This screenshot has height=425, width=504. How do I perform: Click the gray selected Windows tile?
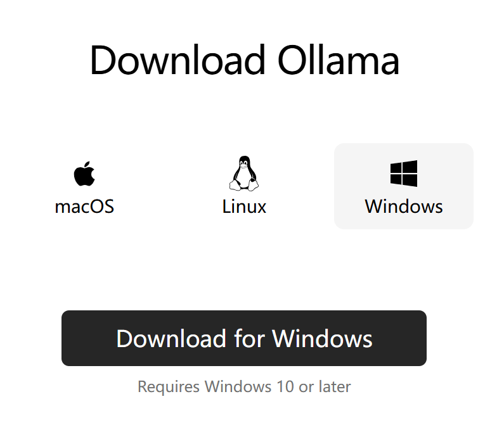[404, 186]
